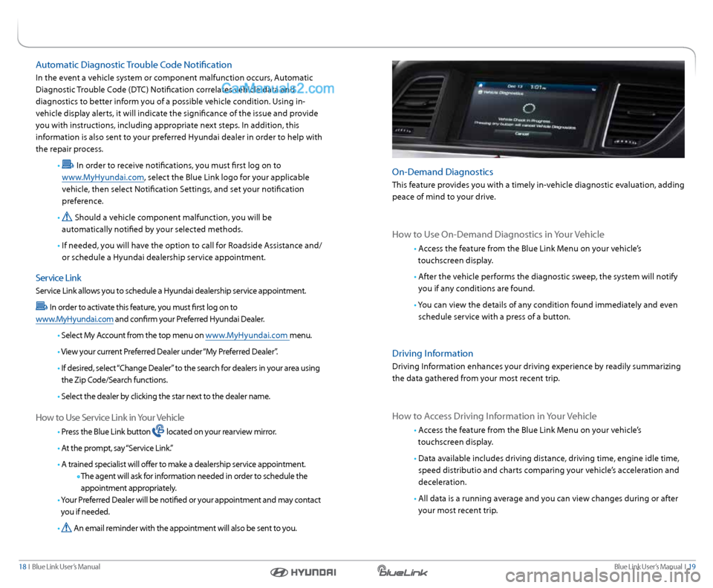Screen dimensions: 713x588
Task: Click the bullet "Your Preferred Dealer will be notified"
Action: [x=191, y=506]
